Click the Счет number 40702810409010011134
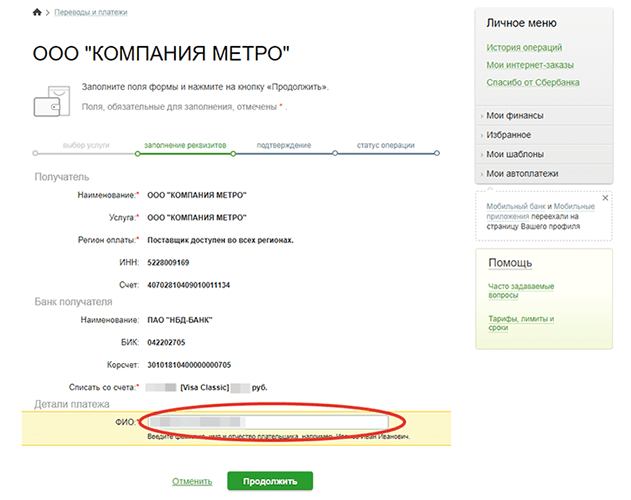631x500 pixels. click(188, 285)
